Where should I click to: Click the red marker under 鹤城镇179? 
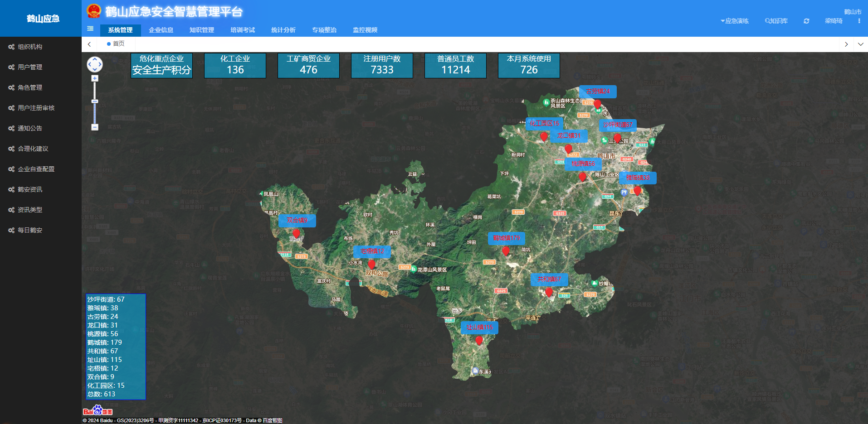tap(506, 251)
